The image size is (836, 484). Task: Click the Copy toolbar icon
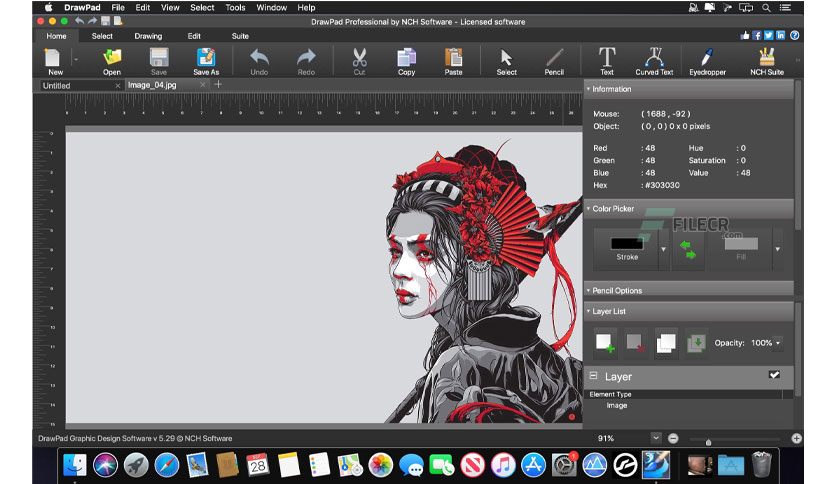click(406, 61)
